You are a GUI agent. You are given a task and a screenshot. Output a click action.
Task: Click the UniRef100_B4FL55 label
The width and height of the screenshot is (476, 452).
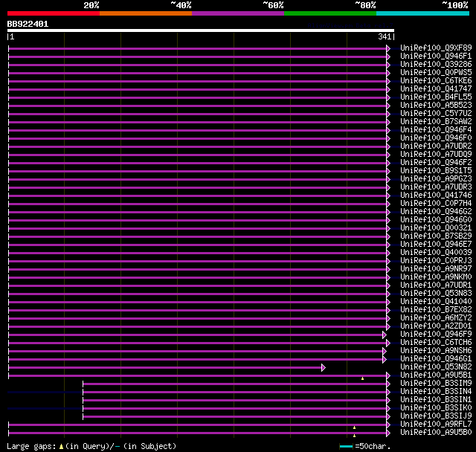click(x=436, y=97)
